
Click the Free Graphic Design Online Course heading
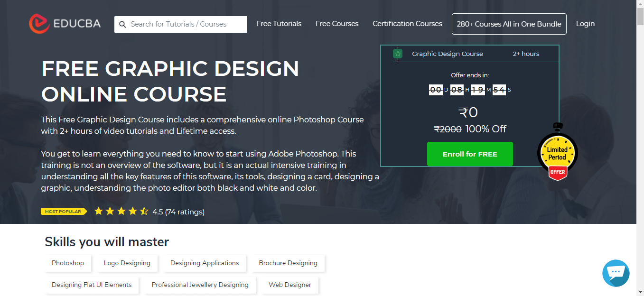pos(170,82)
